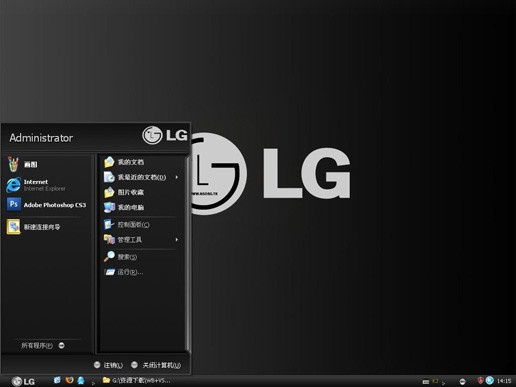Switch to the G:\ folder taskbar window
The height and width of the screenshot is (387, 516).
tap(137, 380)
